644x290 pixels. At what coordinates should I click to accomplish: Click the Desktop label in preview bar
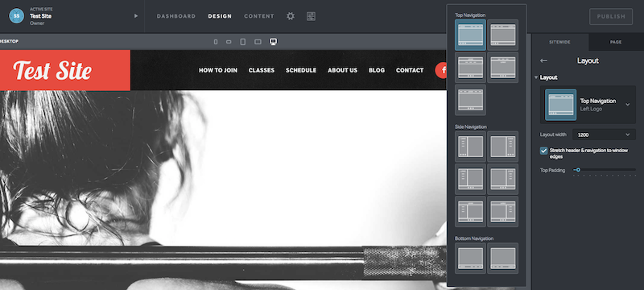coord(9,42)
